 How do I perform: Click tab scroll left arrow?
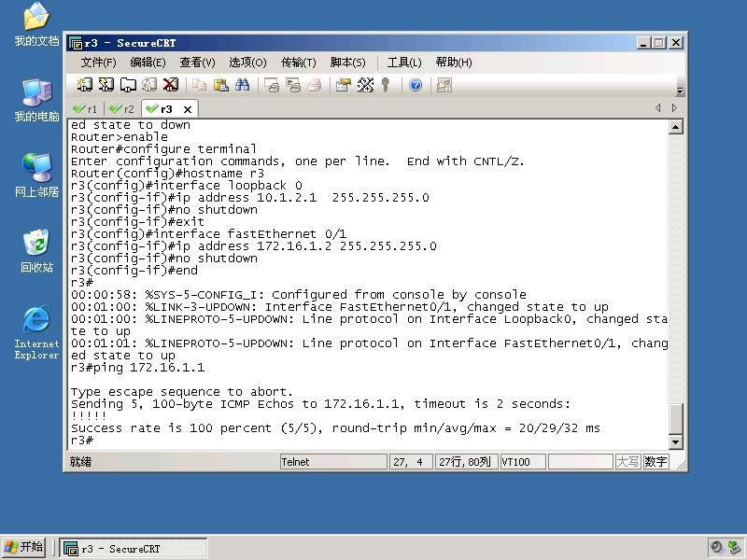[658, 108]
